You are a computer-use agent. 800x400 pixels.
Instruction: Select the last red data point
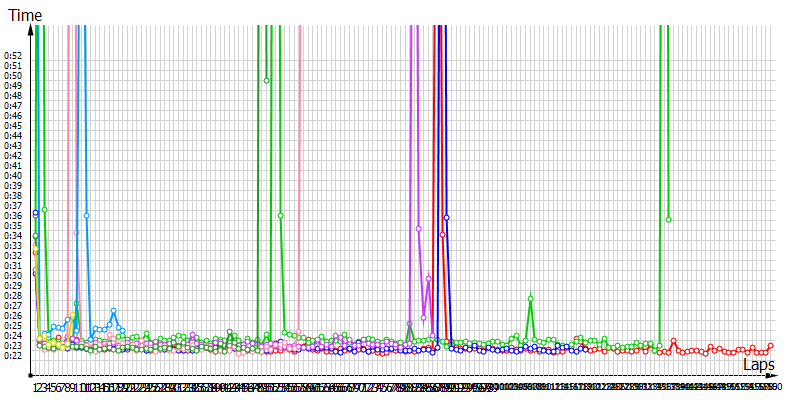771,346
